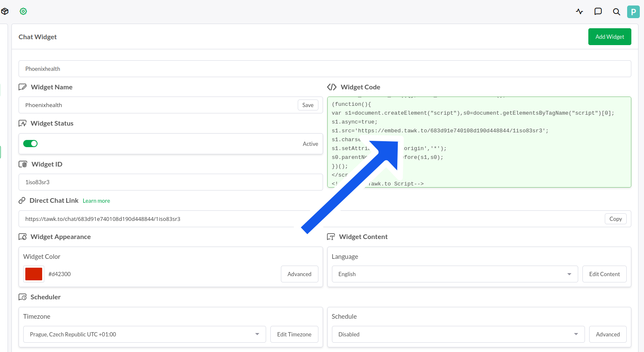
Task: Click the Edit Content button
Action: tap(604, 274)
